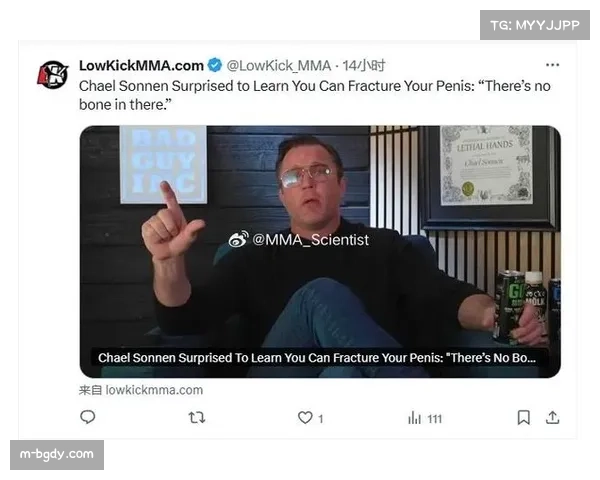Viewport: 600px width, 480px height.
Task: Like the tweet with heart icon
Action: (x=305, y=417)
